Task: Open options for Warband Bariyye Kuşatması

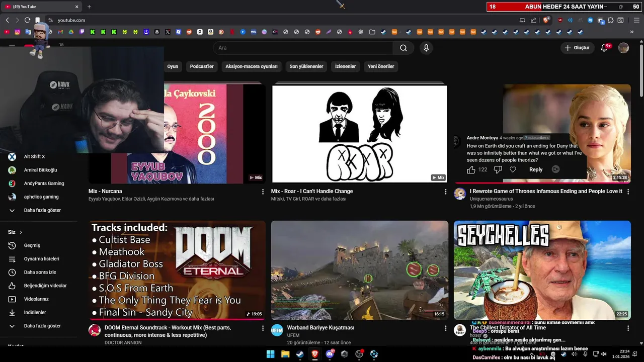Action: coord(445,328)
